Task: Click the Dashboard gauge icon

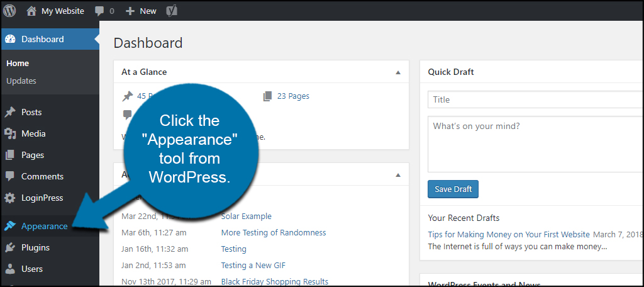Action: (x=10, y=40)
